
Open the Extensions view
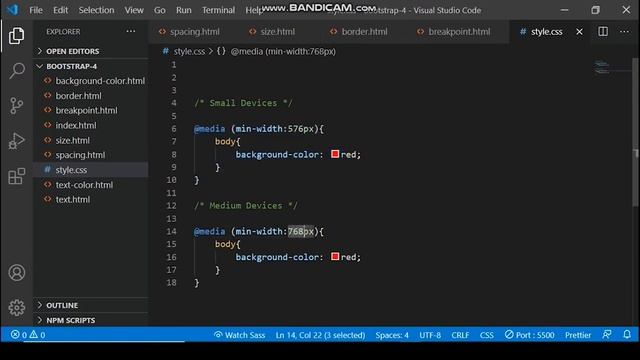click(x=16, y=176)
